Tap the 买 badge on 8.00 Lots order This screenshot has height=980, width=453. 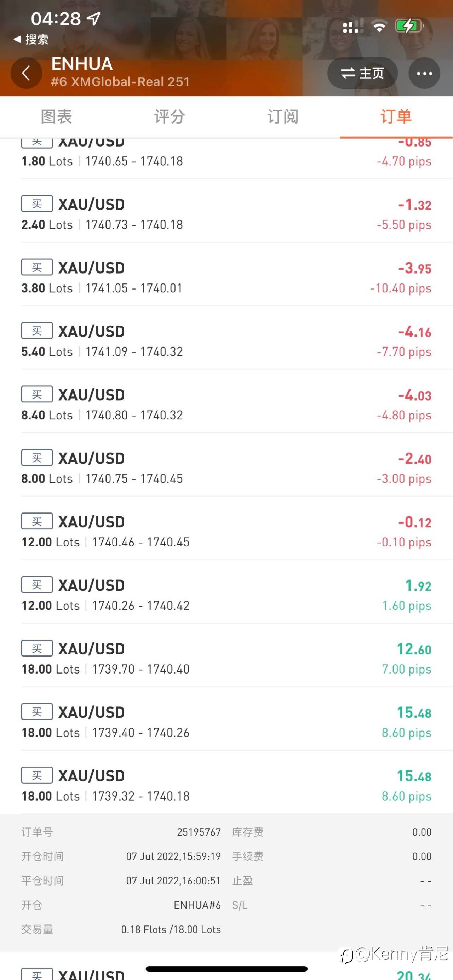click(x=37, y=458)
